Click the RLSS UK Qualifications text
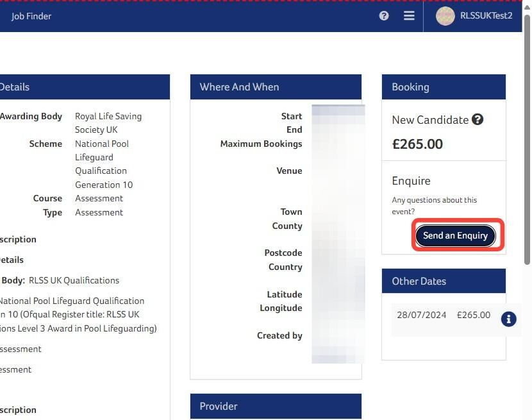This screenshot has width=532, height=420. coord(74,280)
